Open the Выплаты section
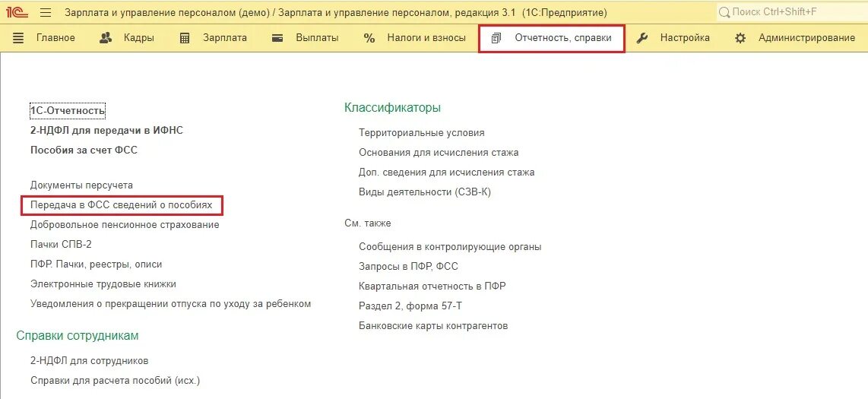 (317, 38)
